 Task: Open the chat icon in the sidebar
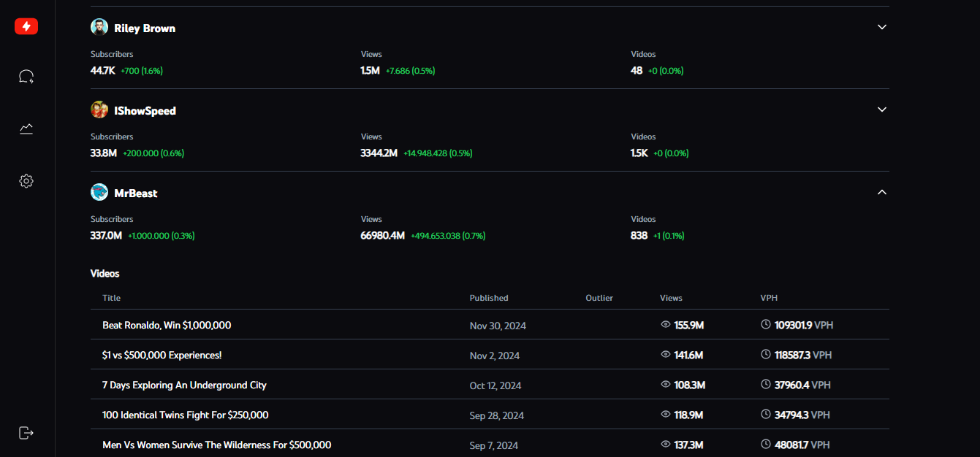pos(26,77)
